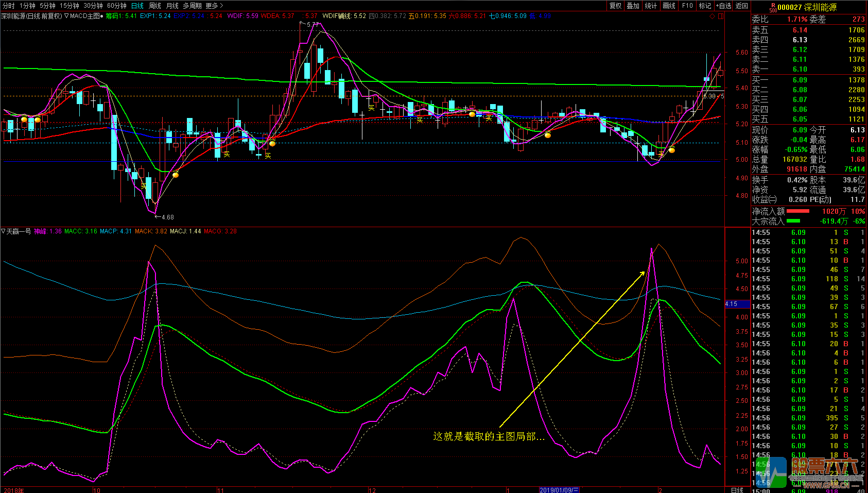Select the 卖二 6.11 order row
Viewport: 868px width, 493px height.
(808, 60)
